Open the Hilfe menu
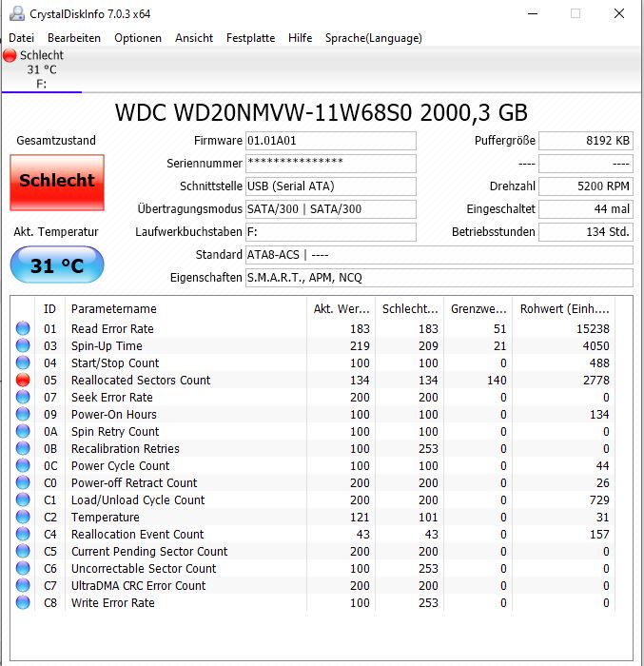Viewport: 644px width, 666px height. pos(300,38)
